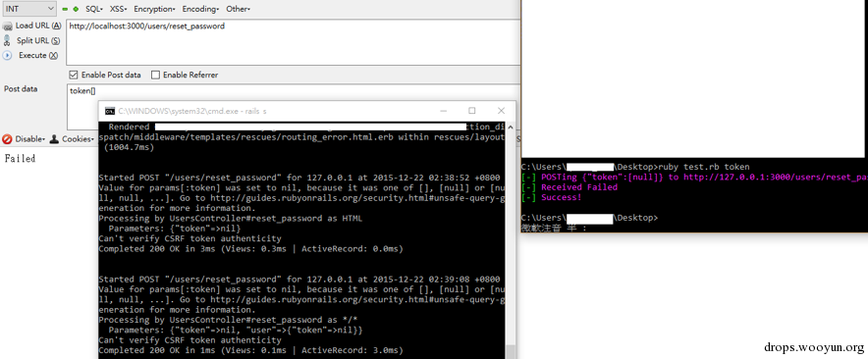This screenshot has width=868, height=359.
Task: Click the 'Started POST' line at 02:38:52
Action: [298, 179]
